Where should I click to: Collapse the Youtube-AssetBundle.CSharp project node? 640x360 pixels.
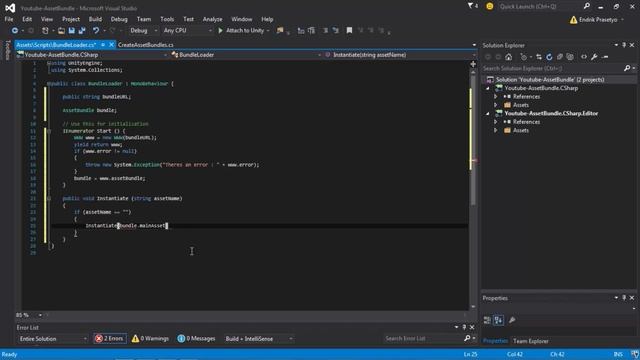(x=488, y=88)
